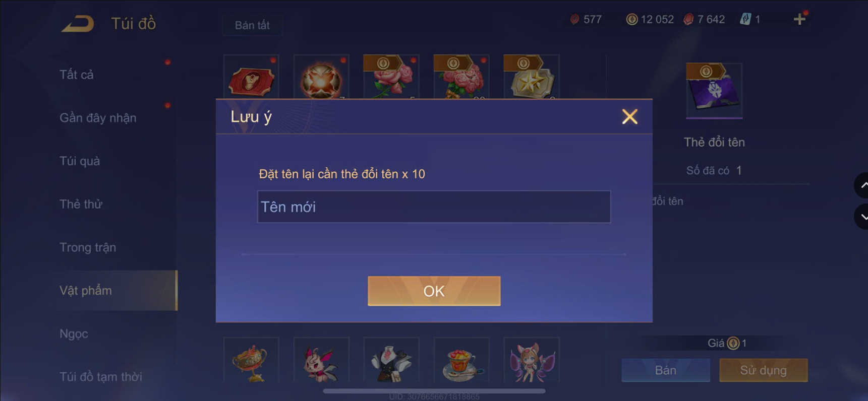
Task: Click the down chevron on right edge
Action: coord(862,217)
